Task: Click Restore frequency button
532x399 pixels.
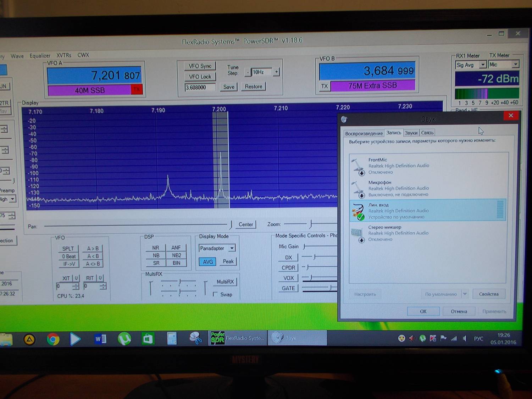Action: [253, 86]
